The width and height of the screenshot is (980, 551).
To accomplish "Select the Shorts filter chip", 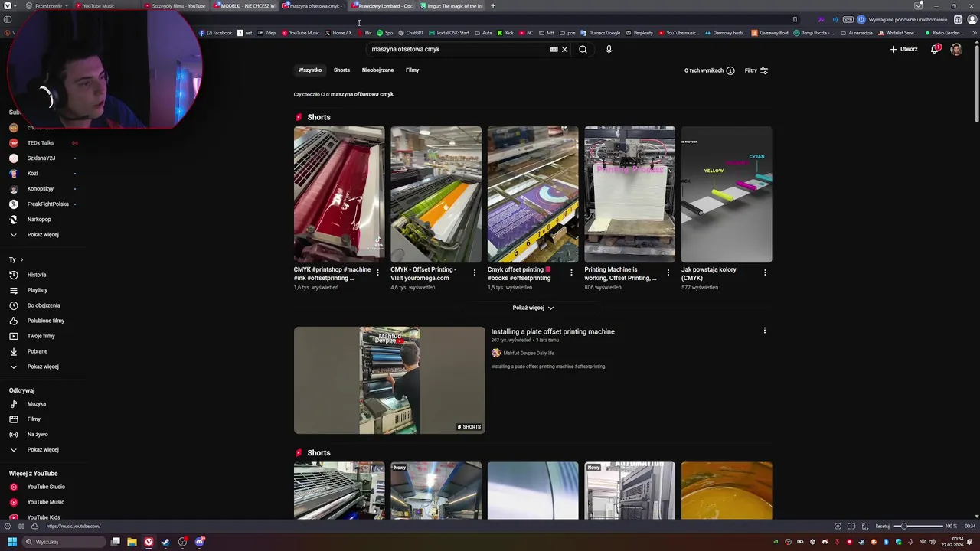I will (341, 70).
